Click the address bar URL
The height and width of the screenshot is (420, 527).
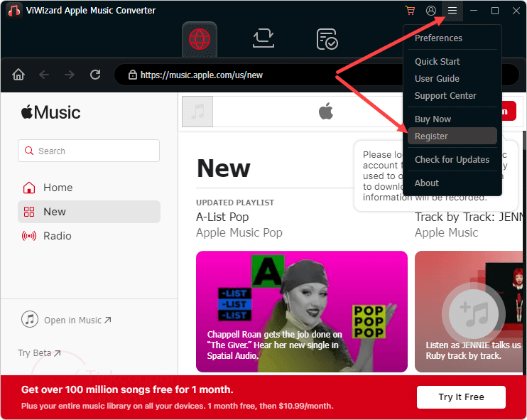[202, 75]
